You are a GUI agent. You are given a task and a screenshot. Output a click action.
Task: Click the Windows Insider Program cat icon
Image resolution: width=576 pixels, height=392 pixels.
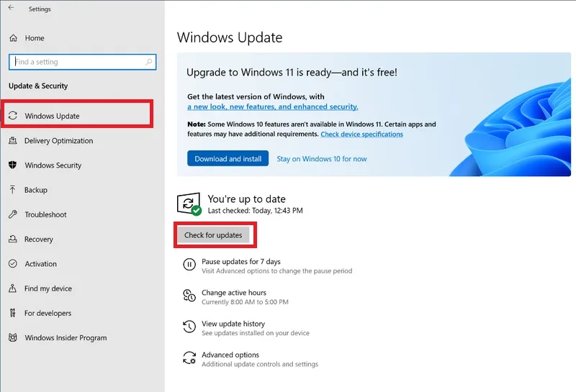pos(13,337)
